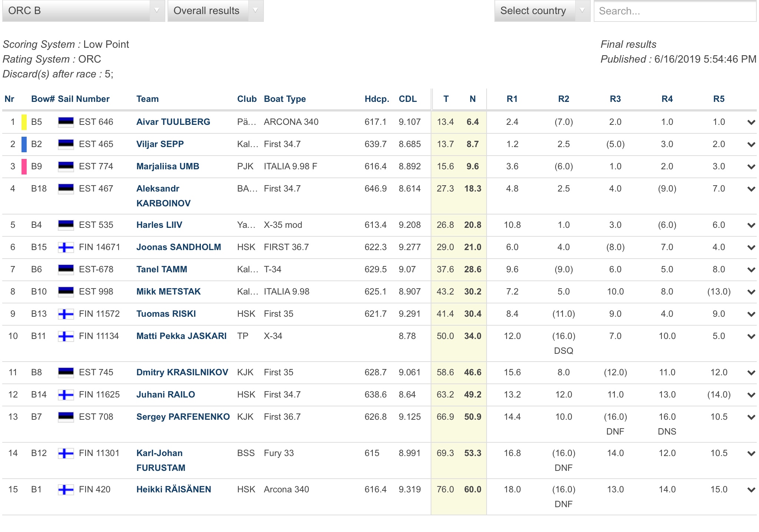Click the Finnish flag next to FIN 420
Image resolution: width=759 pixels, height=532 pixels.
pos(66,489)
